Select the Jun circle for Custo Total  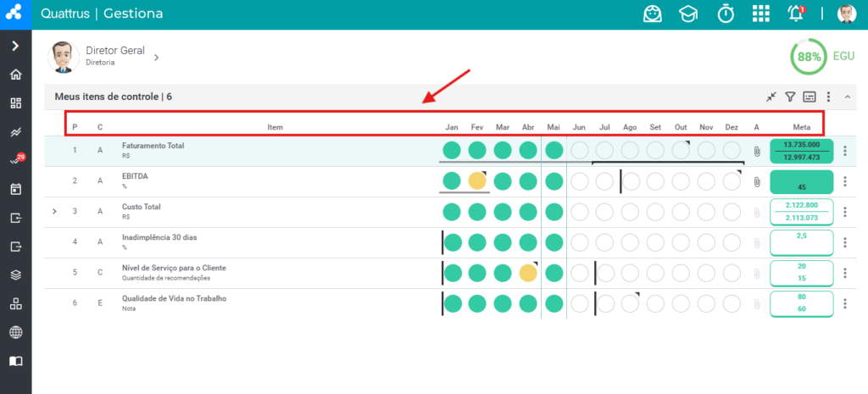[579, 211]
